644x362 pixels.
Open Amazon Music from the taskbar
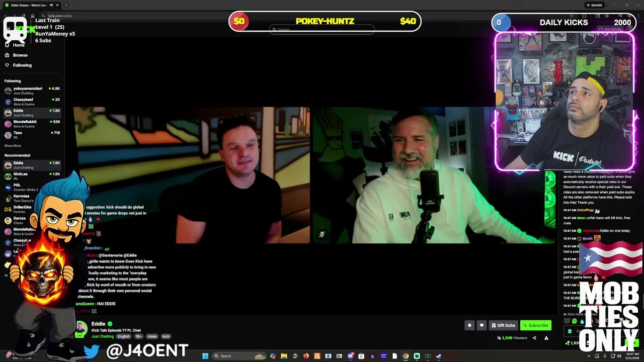tap(383, 356)
